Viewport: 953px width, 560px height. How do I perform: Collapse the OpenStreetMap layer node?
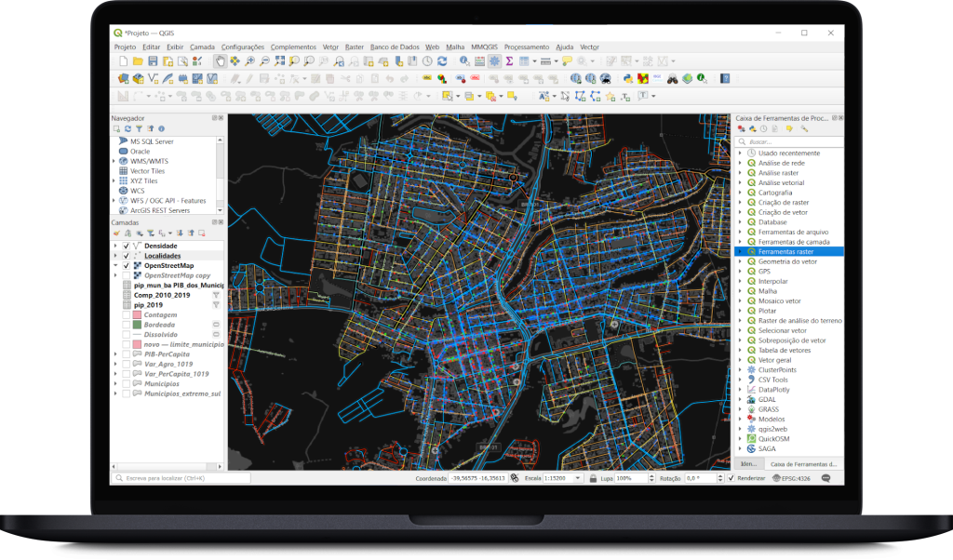coord(115,265)
